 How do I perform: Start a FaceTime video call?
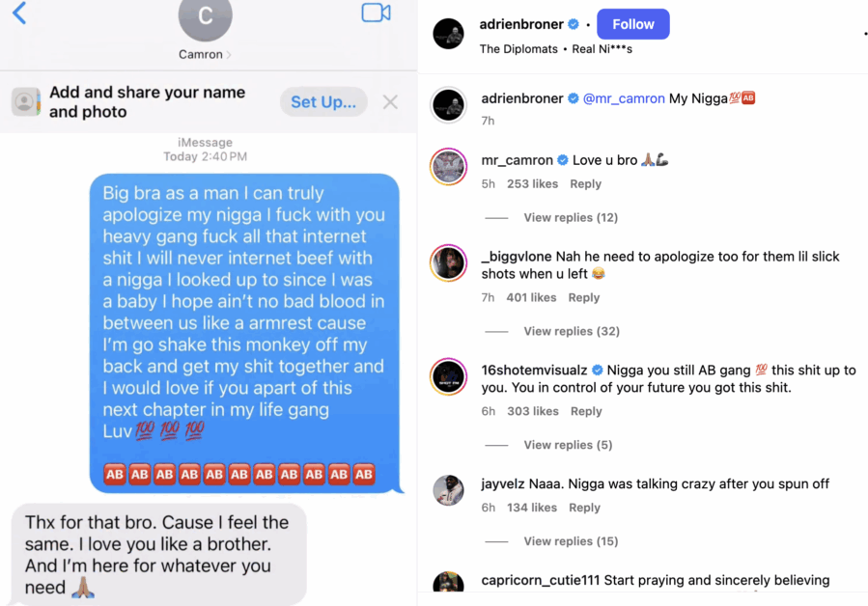pyautogui.click(x=376, y=13)
